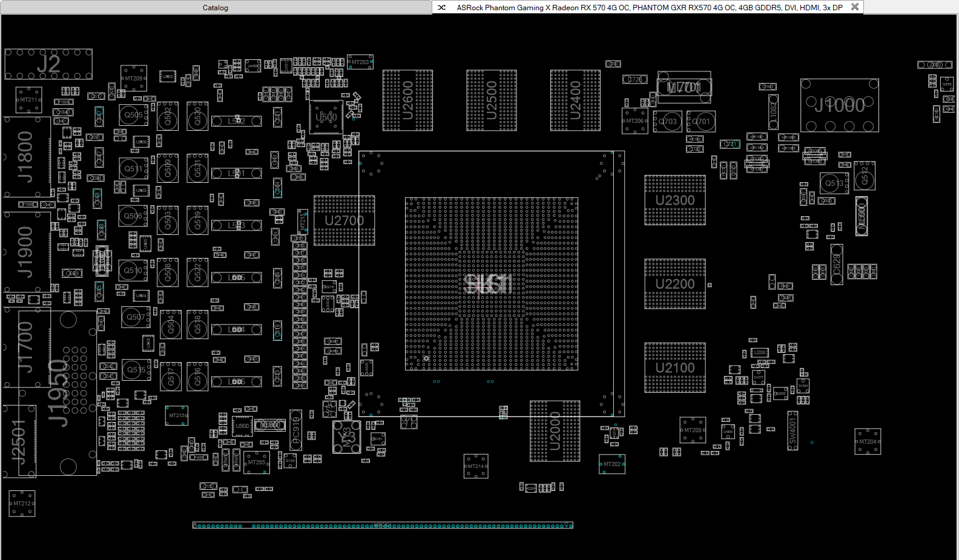This screenshot has width=959, height=560.
Task: Select memory chip U2200
Action: pyautogui.click(x=675, y=284)
